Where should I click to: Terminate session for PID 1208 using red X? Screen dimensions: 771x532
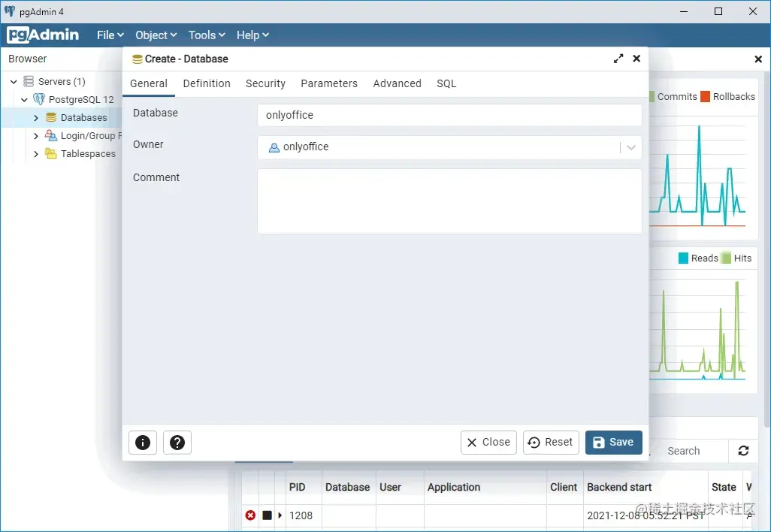(x=250, y=515)
